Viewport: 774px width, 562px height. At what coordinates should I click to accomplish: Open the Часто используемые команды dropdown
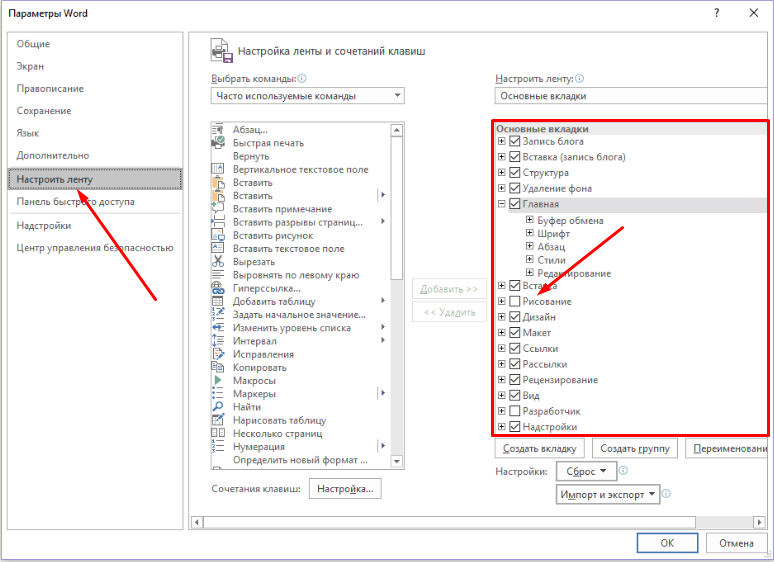pyautogui.click(x=308, y=96)
